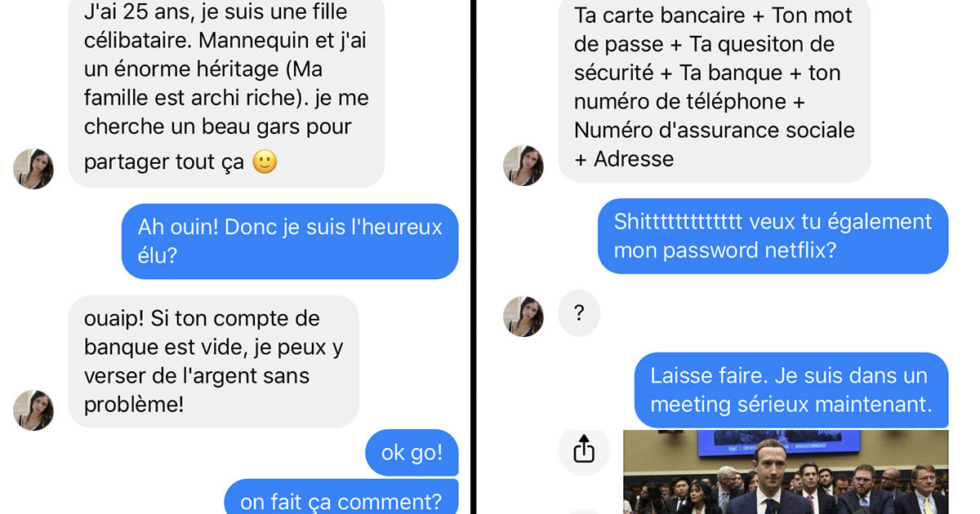Tap the 'password netflix' blue message

773,236
